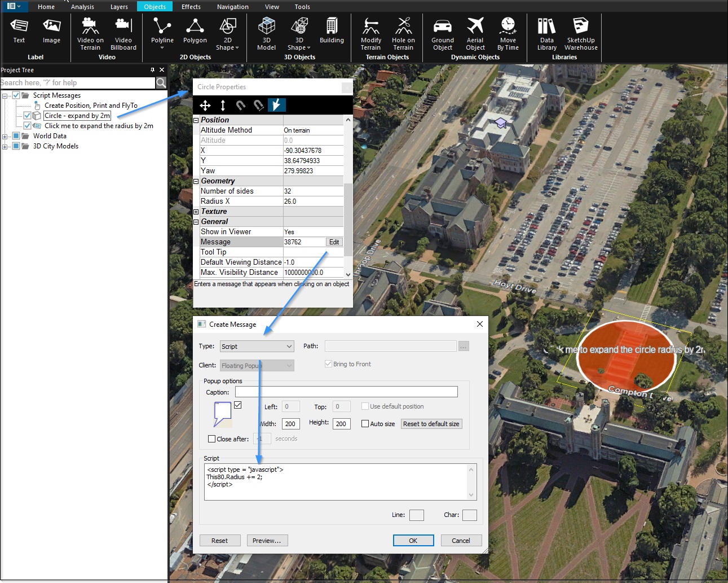Add a Ground Object
728x583 pixels.
pos(443,34)
